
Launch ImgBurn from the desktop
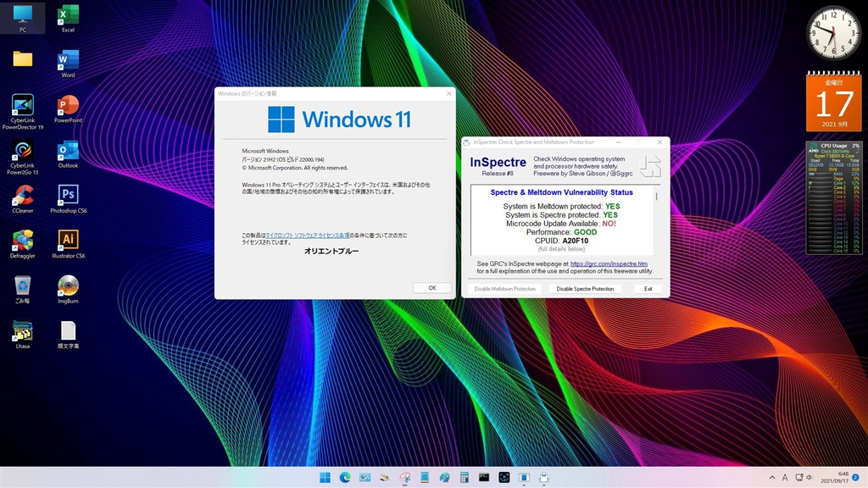tap(68, 290)
